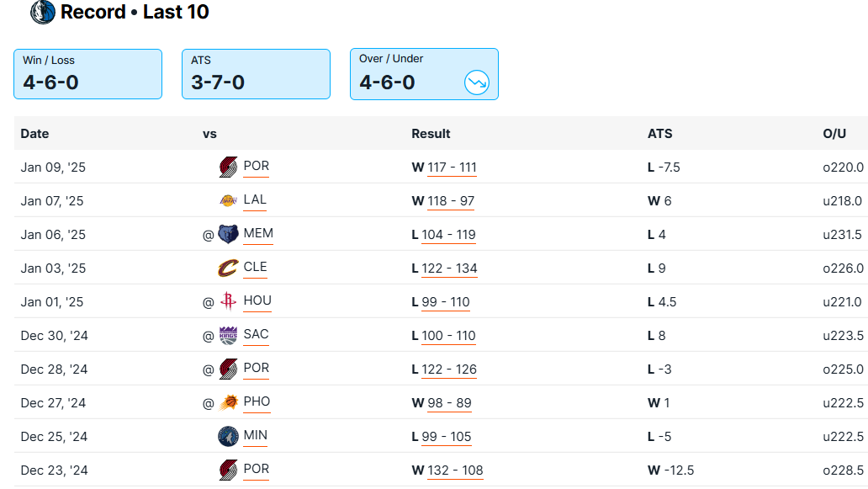Open the LAL team link

[255, 200]
